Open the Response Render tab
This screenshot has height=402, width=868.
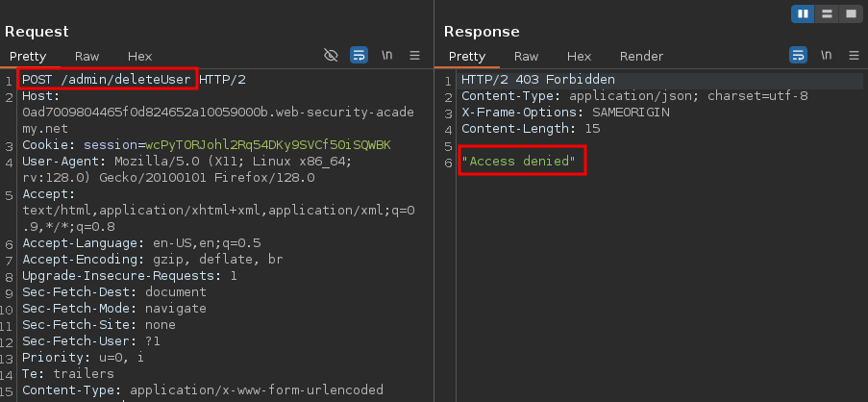641,57
